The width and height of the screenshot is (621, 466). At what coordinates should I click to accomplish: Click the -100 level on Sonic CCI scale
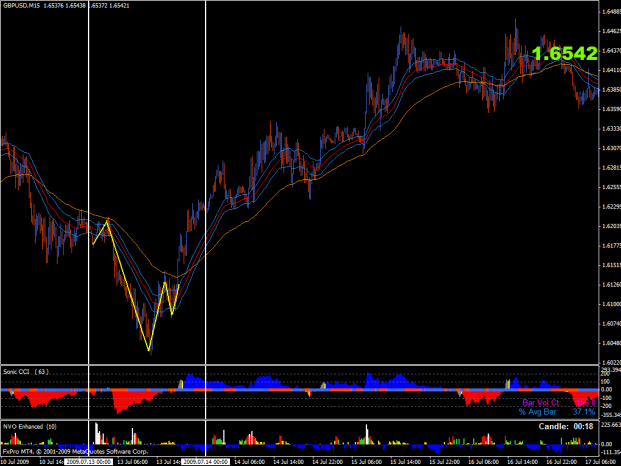pyautogui.click(x=606, y=398)
